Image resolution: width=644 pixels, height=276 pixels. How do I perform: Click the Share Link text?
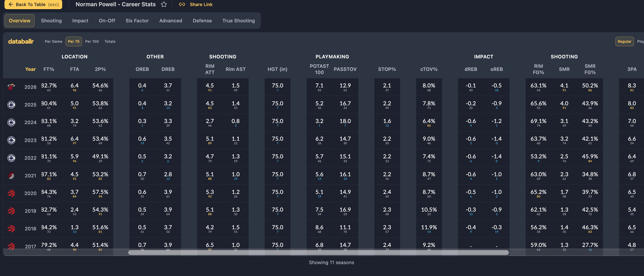[201, 4]
